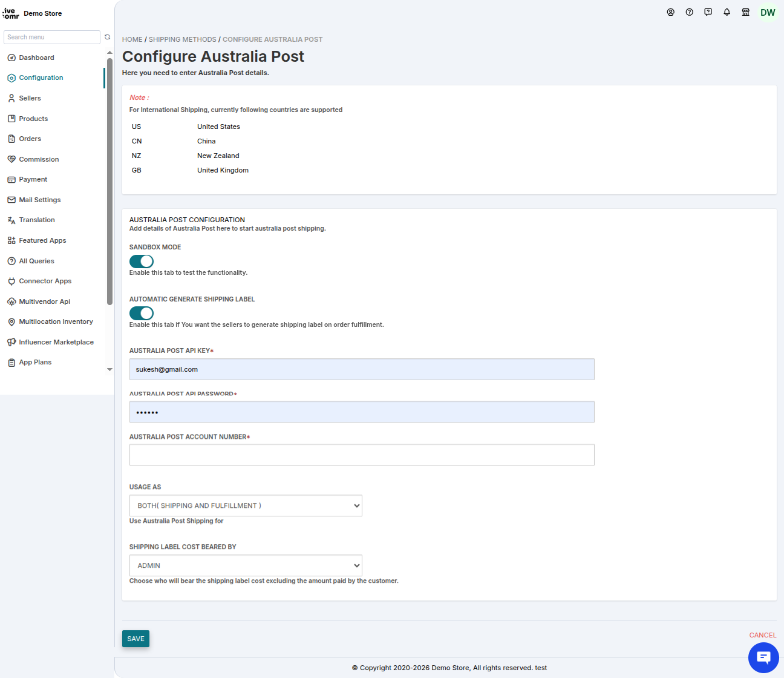Click the 'United Kingdom' country text
This screenshot has width=784, height=678.
[223, 170]
